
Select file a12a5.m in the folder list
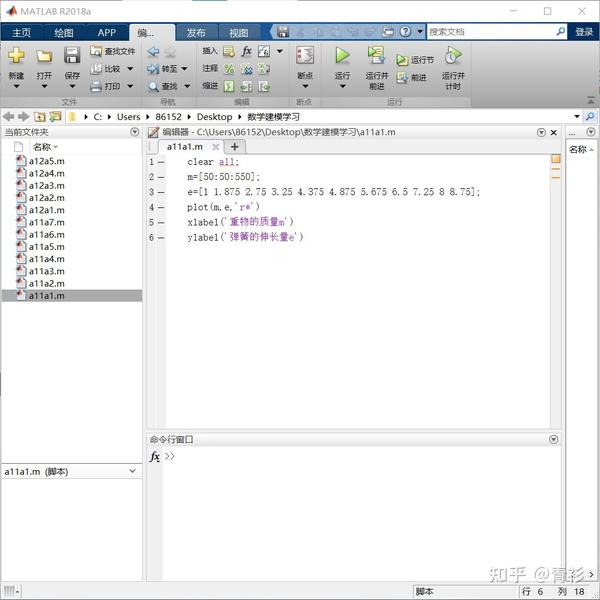click(x=47, y=161)
